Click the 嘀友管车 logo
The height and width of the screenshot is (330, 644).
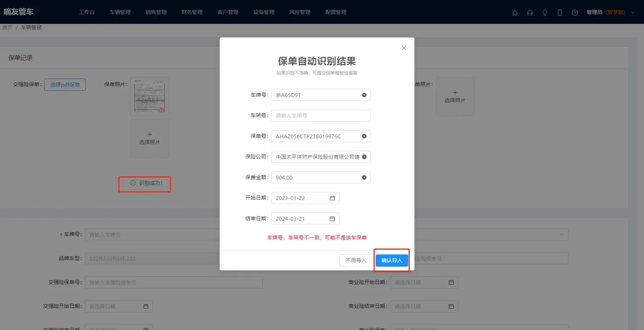point(19,12)
